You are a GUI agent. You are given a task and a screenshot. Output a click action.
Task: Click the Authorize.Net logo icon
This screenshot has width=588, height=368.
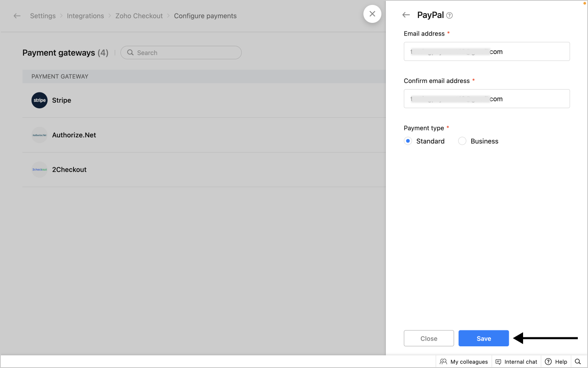[x=40, y=135]
